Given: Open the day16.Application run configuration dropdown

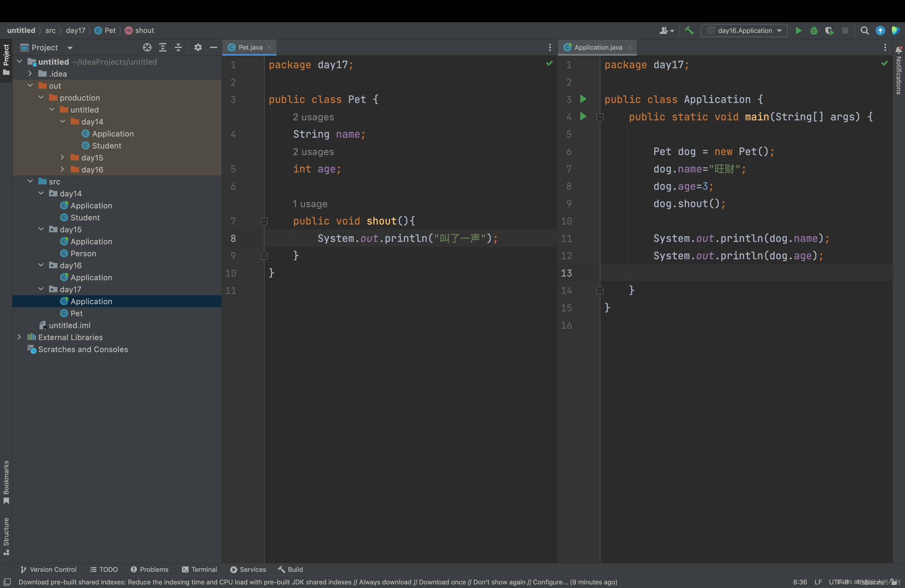Looking at the screenshot, I should coord(744,31).
